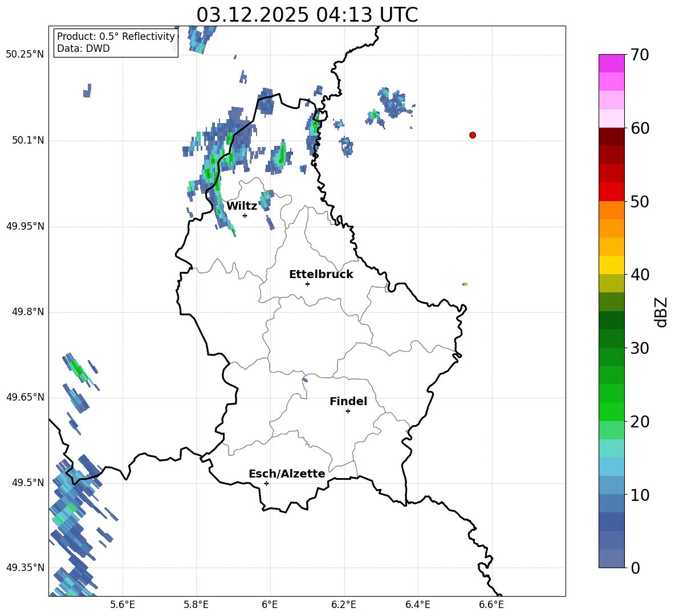The width and height of the screenshot is (675, 616).
Task: Click the small orange-green echo pixel east of Luxembourg
Action: (465, 284)
